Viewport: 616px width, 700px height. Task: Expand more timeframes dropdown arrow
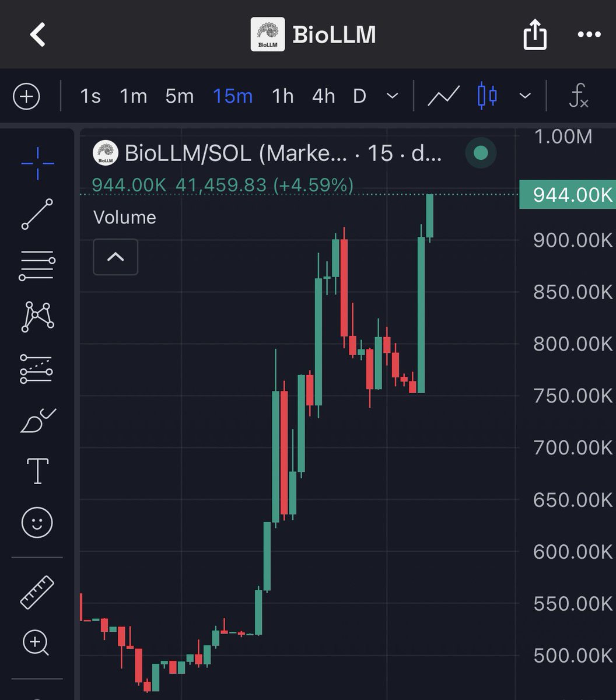click(393, 96)
